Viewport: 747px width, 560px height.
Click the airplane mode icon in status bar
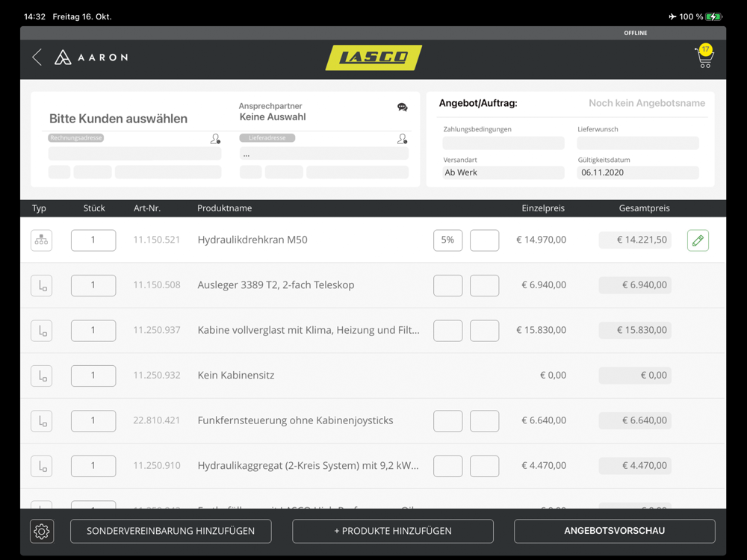tap(672, 16)
